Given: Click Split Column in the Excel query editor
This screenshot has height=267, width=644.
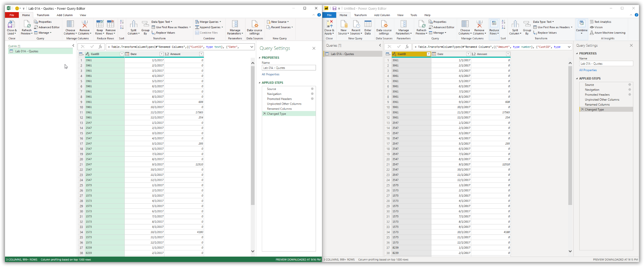Looking at the screenshot, I should click(133, 27).
